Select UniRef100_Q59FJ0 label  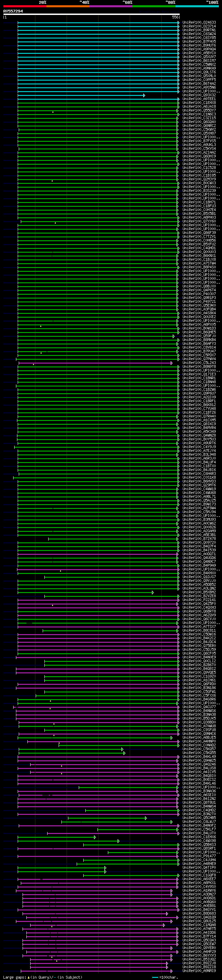coord(199,336)
